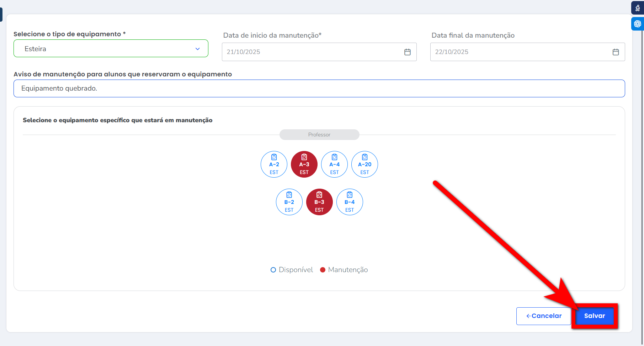Toggle the red B-3 EST treadmill
The image size is (644, 346).
[319, 202]
